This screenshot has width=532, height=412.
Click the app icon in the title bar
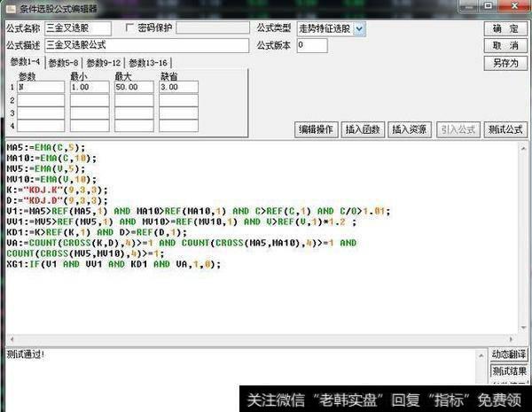(11, 9)
